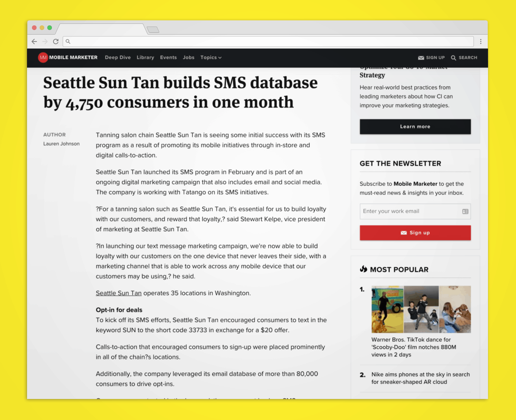Click the MOBILE MARKETER site title
This screenshot has height=420, width=516.
pos(73,57)
